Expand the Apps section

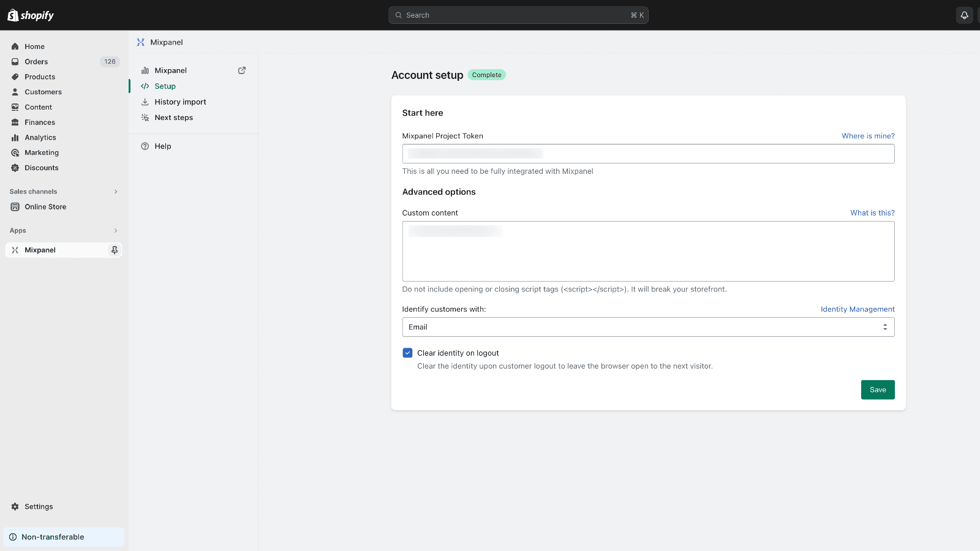point(115,230)
